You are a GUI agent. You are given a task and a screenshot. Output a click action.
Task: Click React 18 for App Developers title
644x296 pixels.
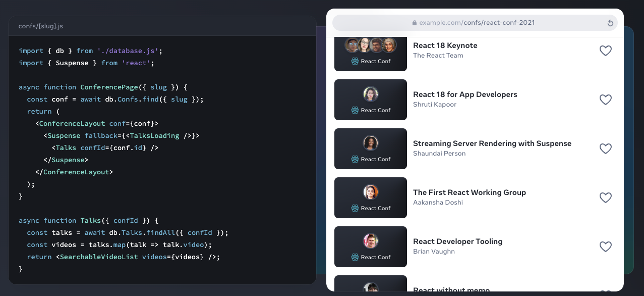click(465, 94)
